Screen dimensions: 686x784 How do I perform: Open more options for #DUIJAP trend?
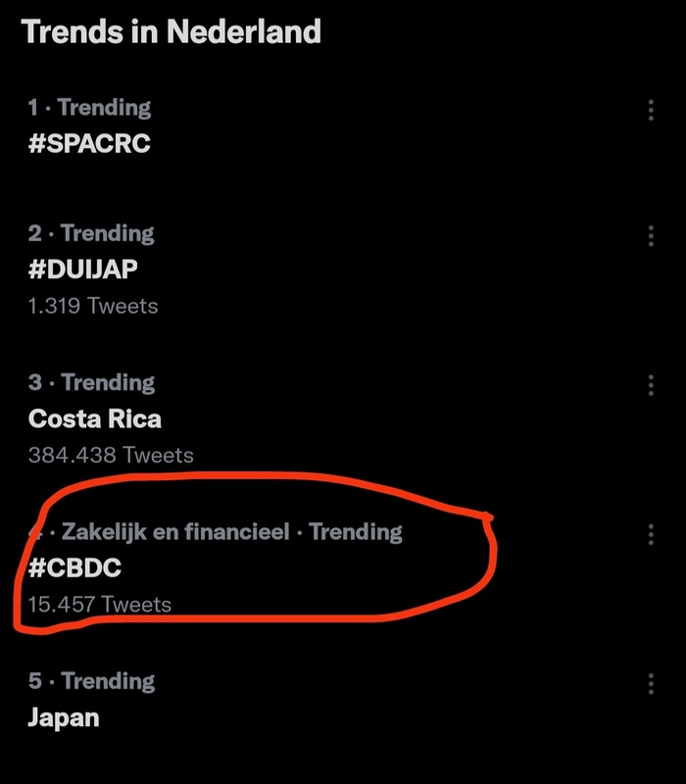pos(651,236)
